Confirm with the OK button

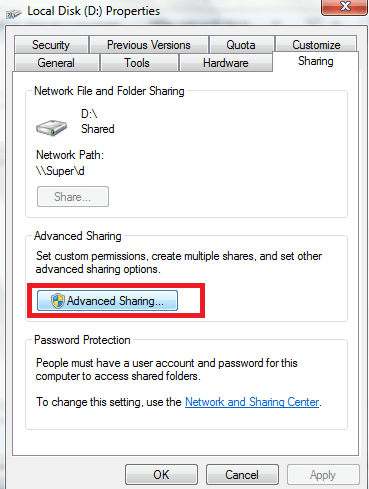tap(161, 475)
